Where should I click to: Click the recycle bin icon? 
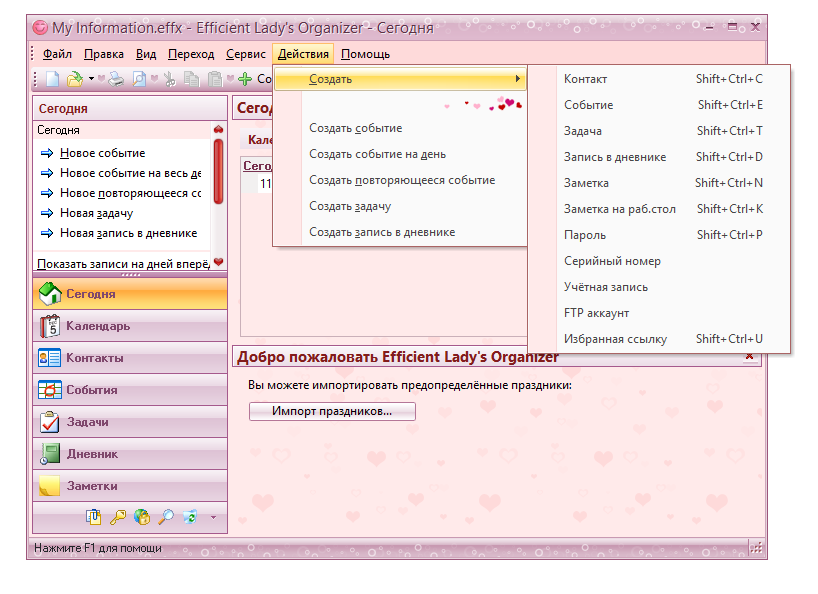(x=190, y=517)
